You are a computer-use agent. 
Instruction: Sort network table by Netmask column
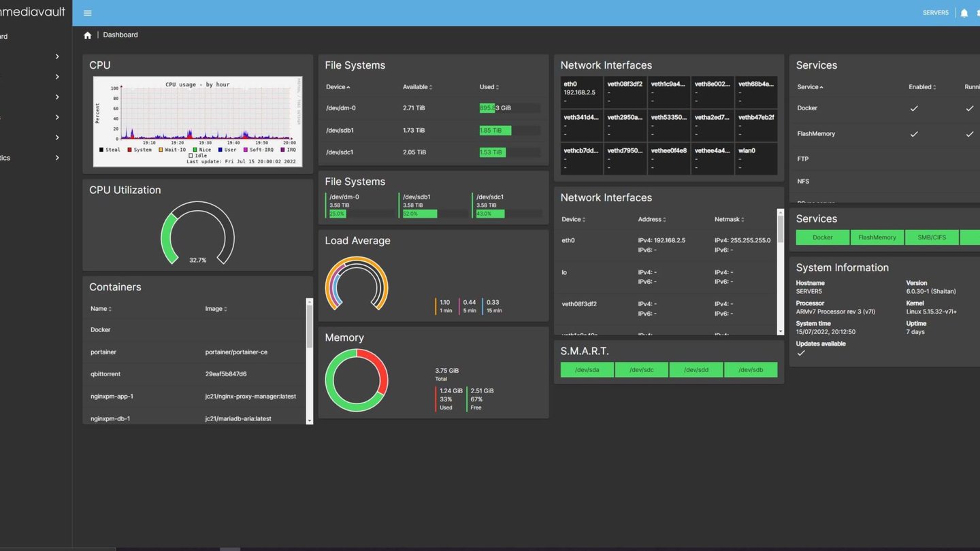pyautogui.click(x=729, y=220)
